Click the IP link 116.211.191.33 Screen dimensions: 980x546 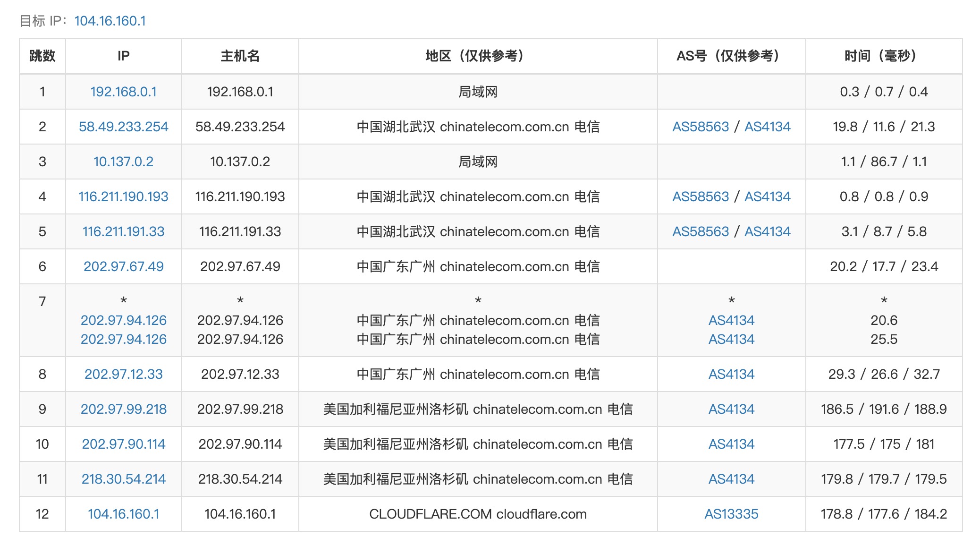[x=123, y=231]
